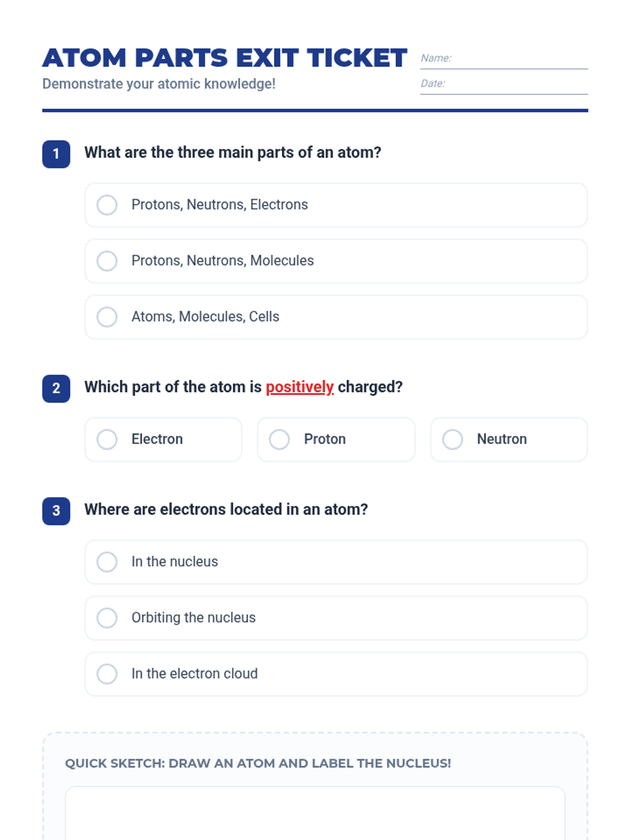Click question number 1 badge
Screen dimensions: 630x840
pos(56,154)
